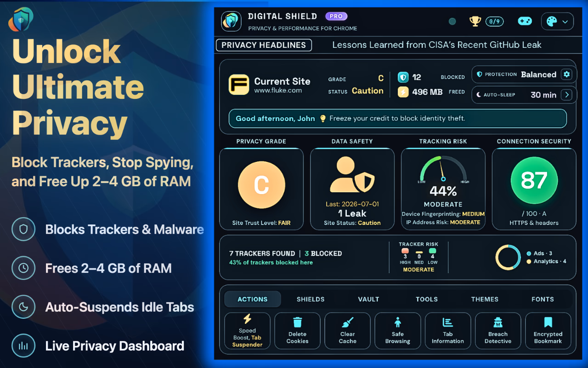Click Speed Boost, Tab Suspender button
Viewport: 588px width, 368px height.
[247, 331]
